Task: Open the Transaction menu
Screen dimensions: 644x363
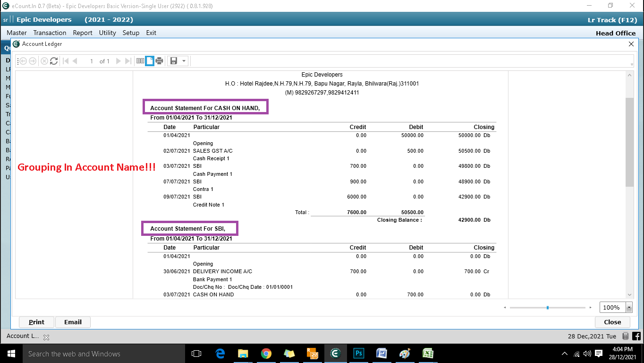Action: (x=50, y=33)
